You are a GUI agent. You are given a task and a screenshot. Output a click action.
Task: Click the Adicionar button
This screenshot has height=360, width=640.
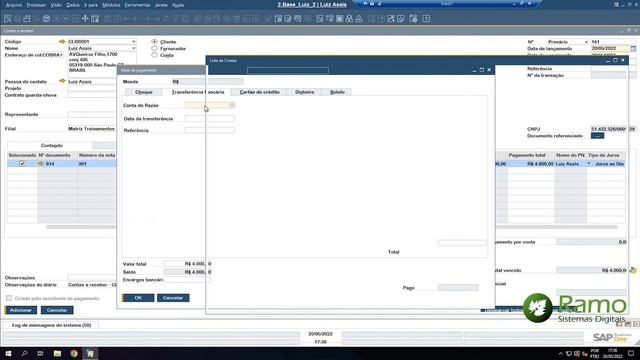tap(21, 310)
